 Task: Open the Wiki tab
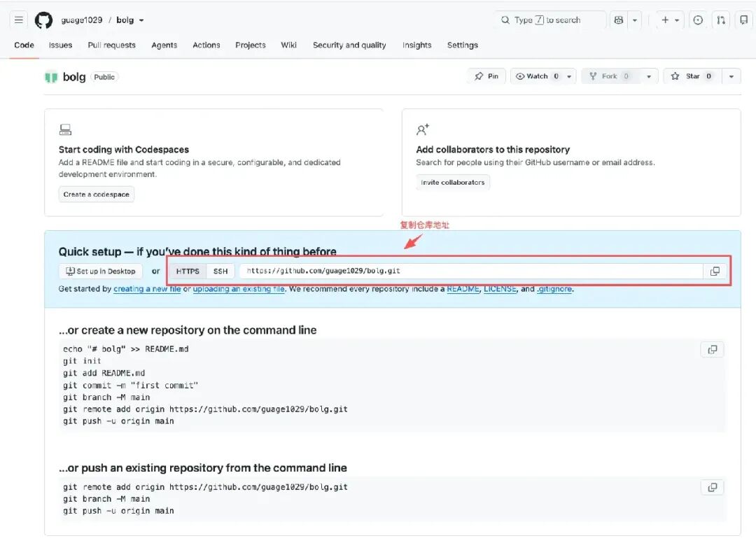tap(288, 45)
